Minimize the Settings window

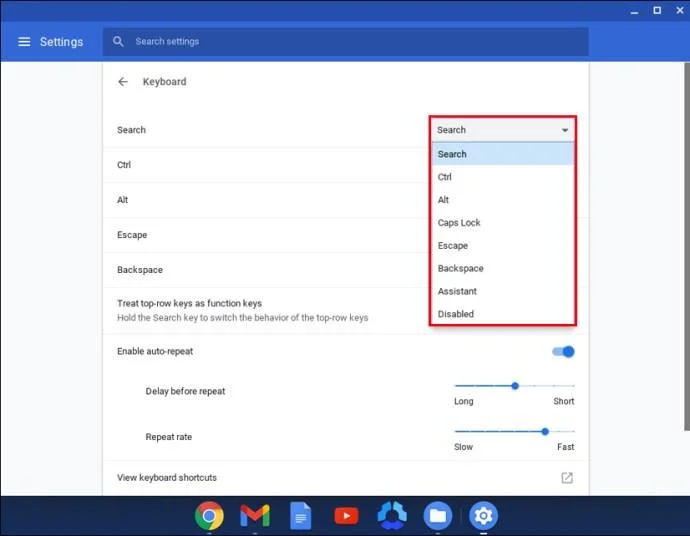click(634, 11)
